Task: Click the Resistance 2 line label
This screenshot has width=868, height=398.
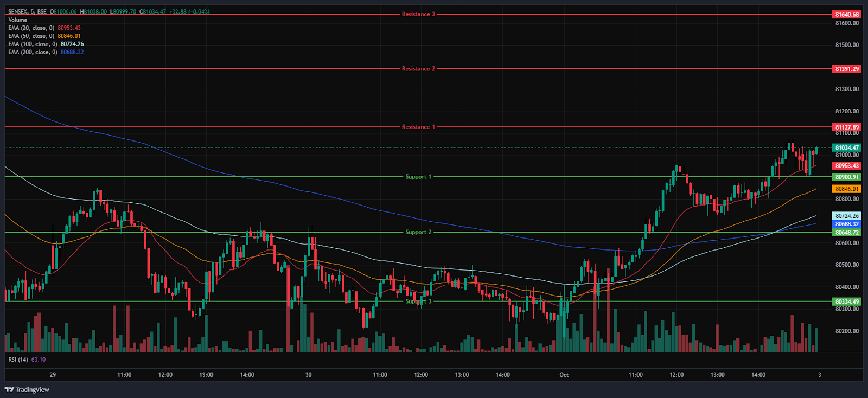Action: [x=418, y=69]
